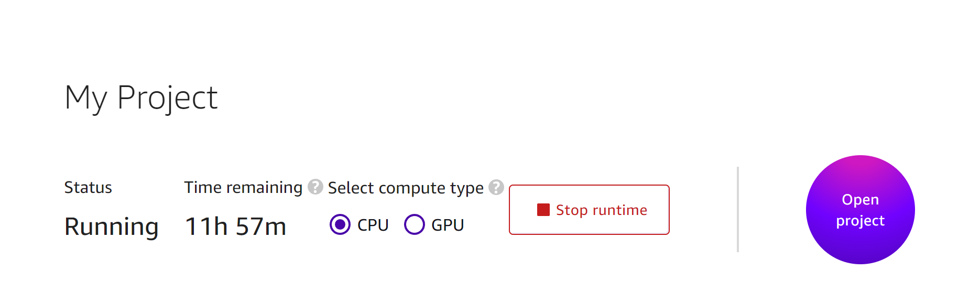980x302 pixels.
Task: Click the 11h 57m remaining time value
Action: [x=236, y=226]
